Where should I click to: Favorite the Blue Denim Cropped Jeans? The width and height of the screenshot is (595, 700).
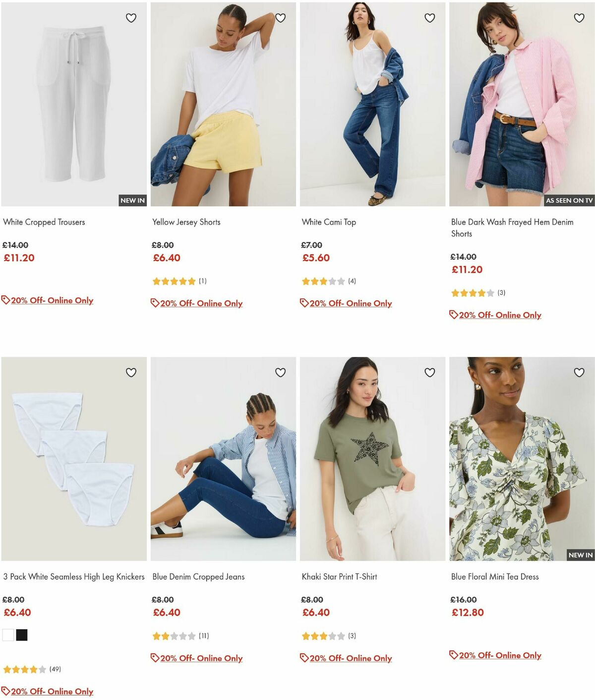click(280, 372)
